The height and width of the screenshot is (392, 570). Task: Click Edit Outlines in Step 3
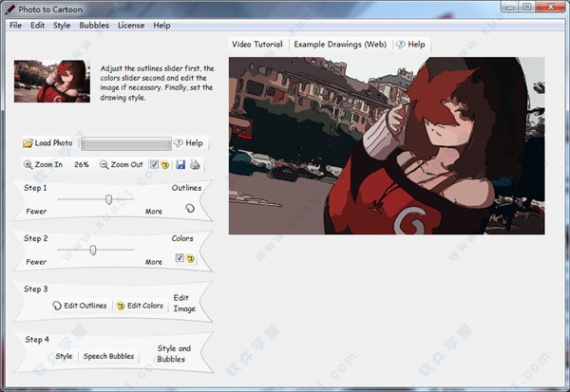click(80, 306)
